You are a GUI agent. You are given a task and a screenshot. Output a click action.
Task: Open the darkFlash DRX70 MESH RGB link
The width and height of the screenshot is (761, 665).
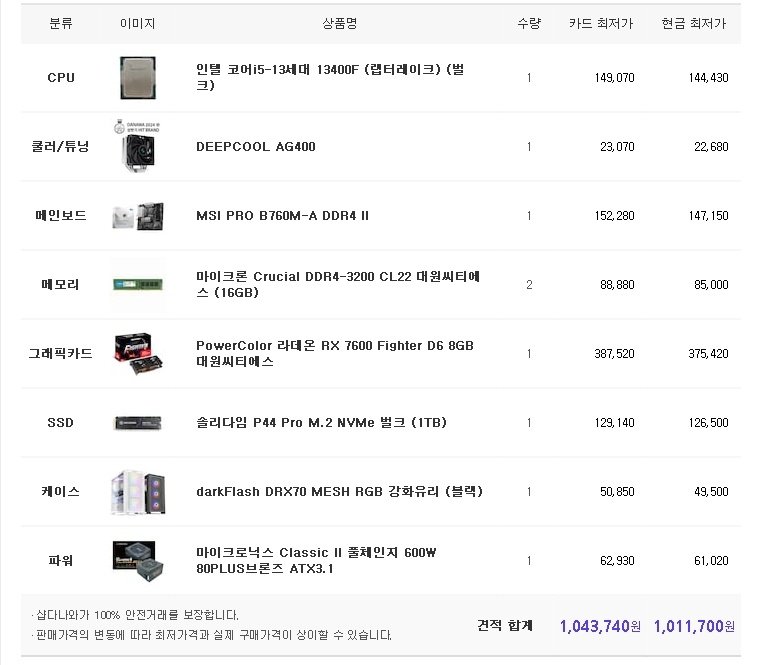pyautogui.click(x=339, y=491)
